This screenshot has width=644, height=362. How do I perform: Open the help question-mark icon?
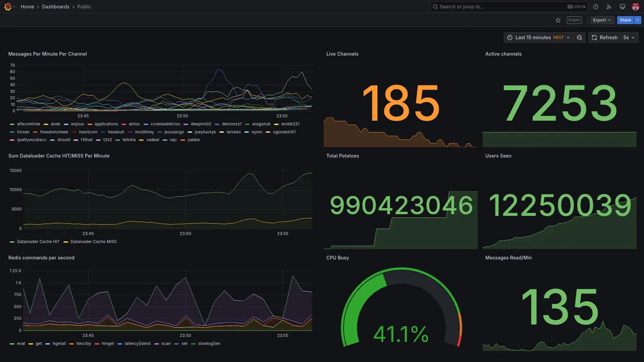596,7
